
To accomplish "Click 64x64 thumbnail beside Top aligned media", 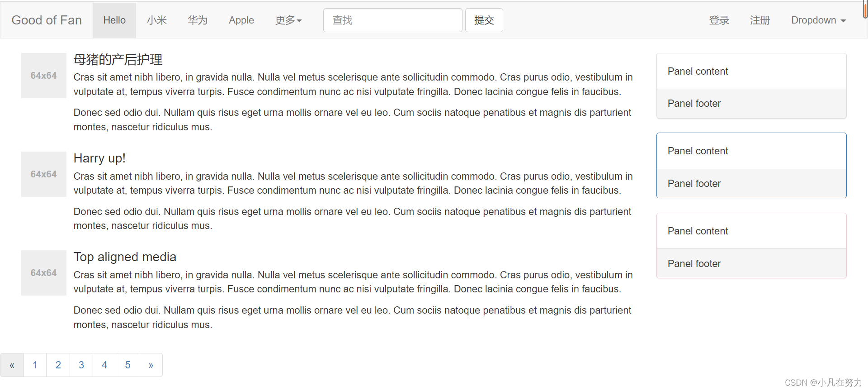I will pos(44,273).
